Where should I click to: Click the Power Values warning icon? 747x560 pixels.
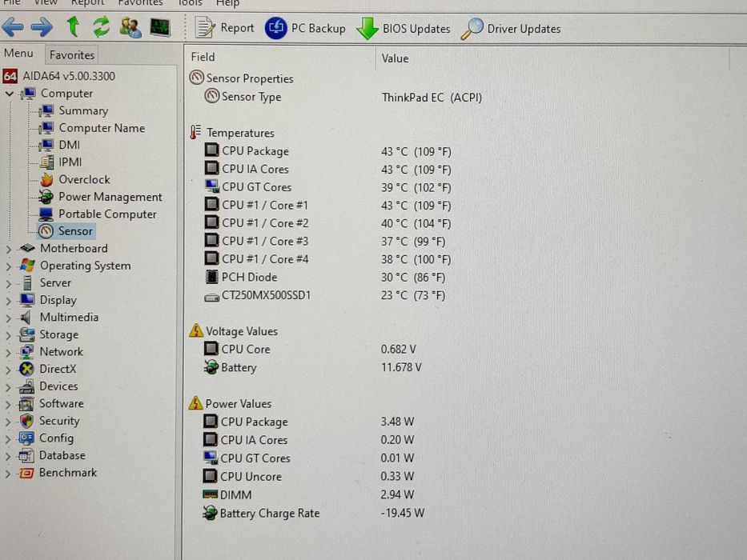pyautogui.click(x=195, y=403)
